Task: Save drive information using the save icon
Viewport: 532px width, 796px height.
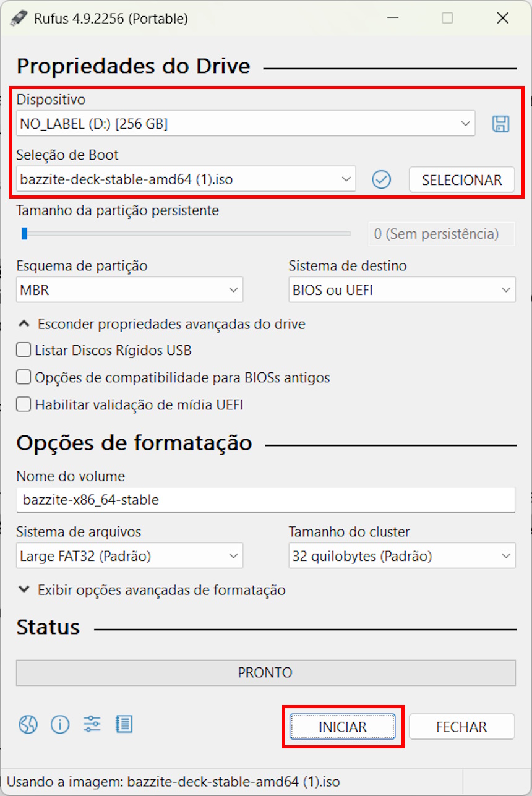Action: click(x=500, y=124)
